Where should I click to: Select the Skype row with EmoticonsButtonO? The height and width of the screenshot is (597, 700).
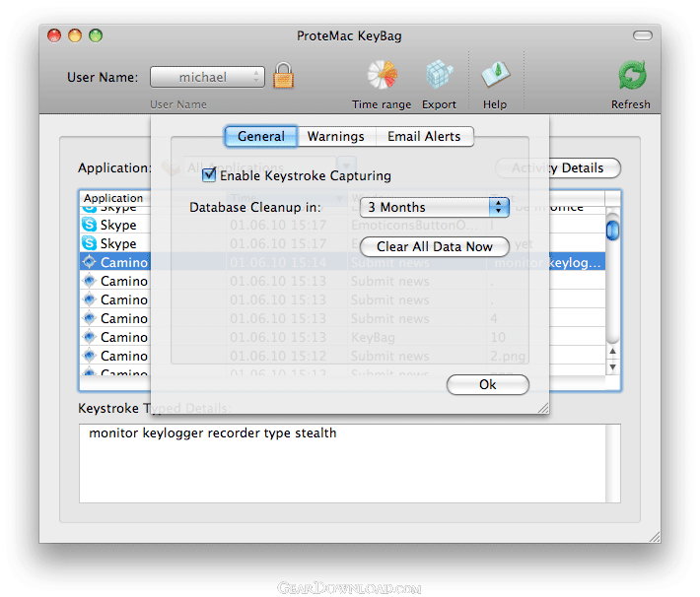pyautogui.click(x=342, y=225)
